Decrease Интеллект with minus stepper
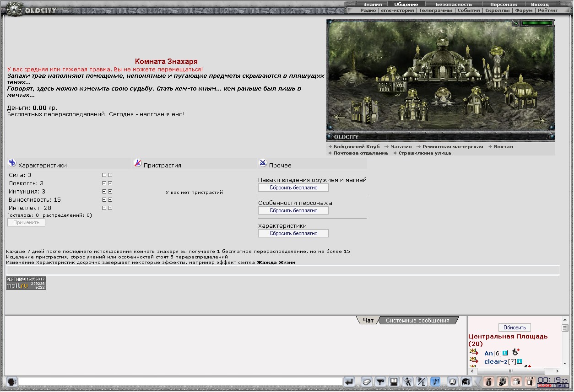 pyautogui.click(x=104, y=208)
